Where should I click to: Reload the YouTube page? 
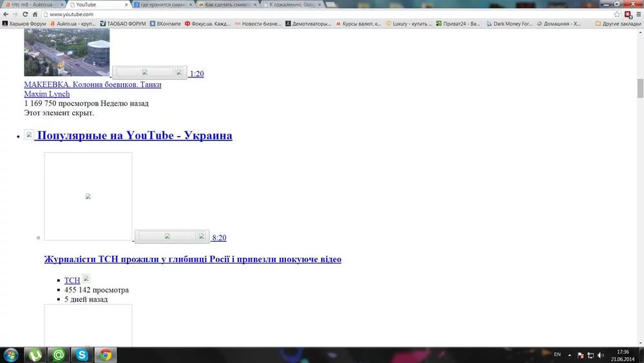(x=25, y=14)
